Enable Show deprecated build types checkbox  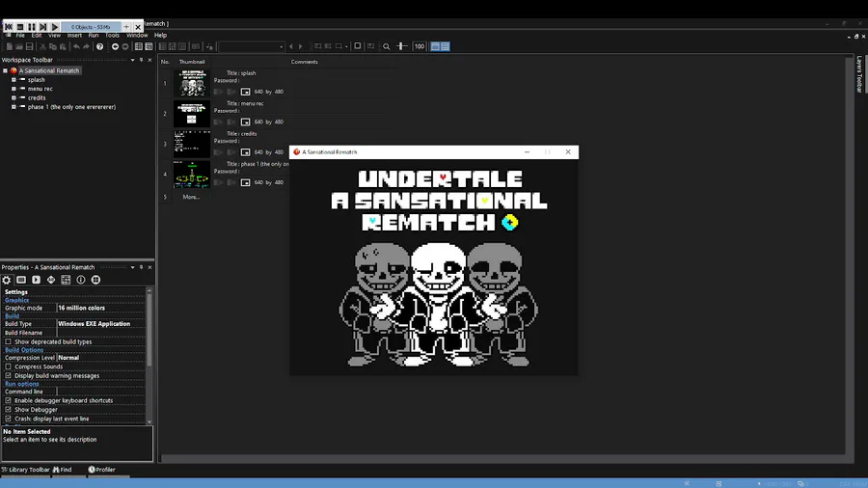tap(9, 342)
